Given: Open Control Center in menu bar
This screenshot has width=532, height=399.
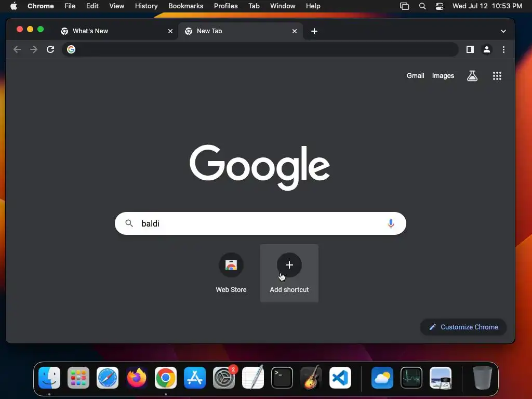Looking at the screenshot, I should point(440,6).
